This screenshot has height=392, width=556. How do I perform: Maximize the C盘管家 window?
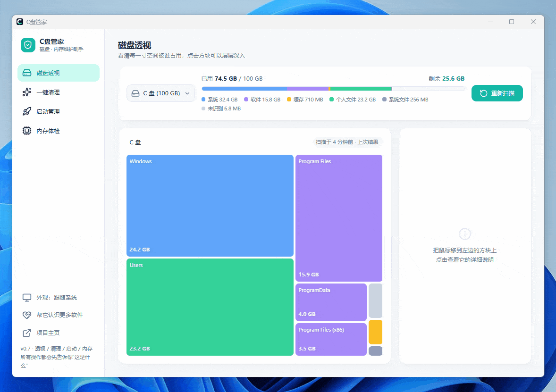tap(511, 22)
